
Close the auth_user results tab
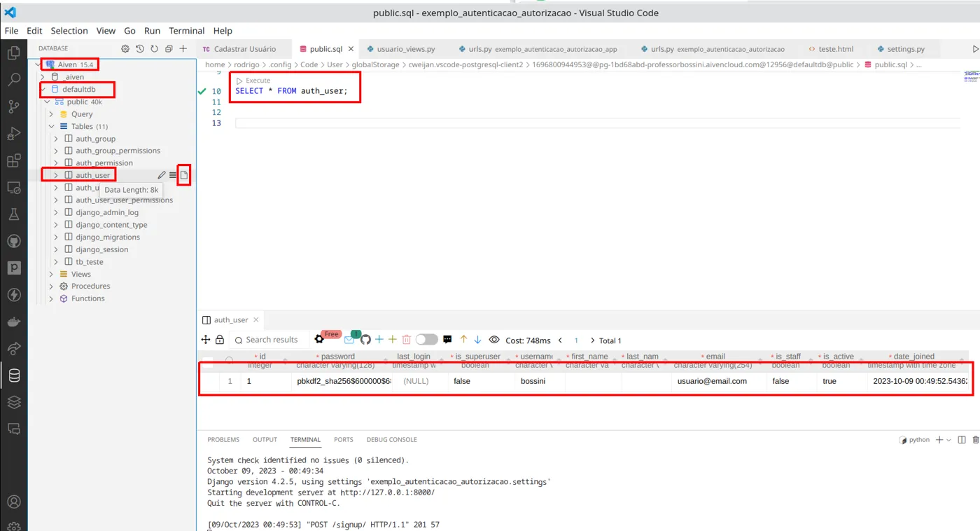pos(256,320)
